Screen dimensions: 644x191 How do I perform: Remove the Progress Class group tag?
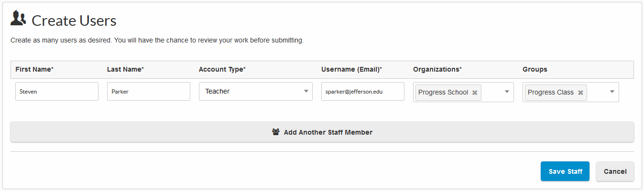tap(580, 93)
